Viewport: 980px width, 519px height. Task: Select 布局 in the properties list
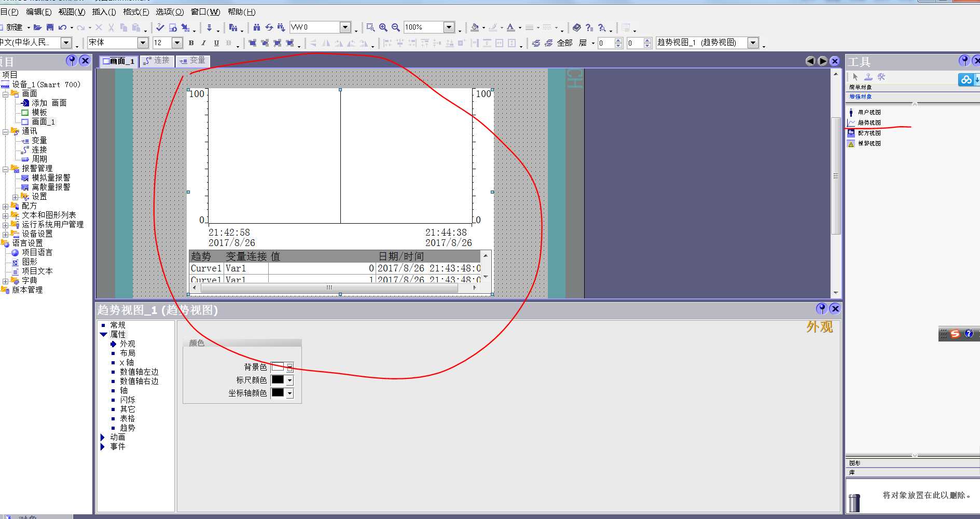coord(128,353)
